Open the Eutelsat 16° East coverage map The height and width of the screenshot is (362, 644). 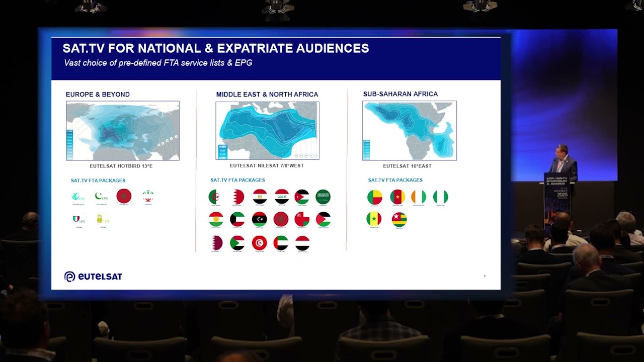pyautogui.click(x=410, y=131)
